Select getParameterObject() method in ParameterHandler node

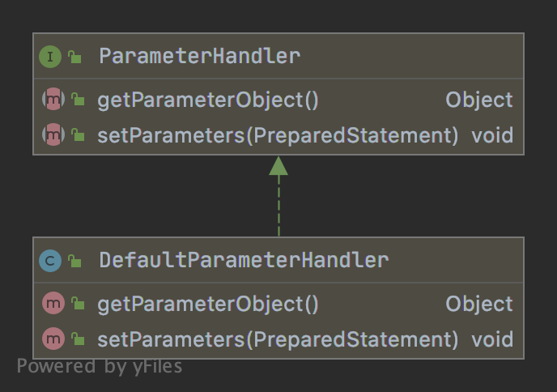(208, 100)
